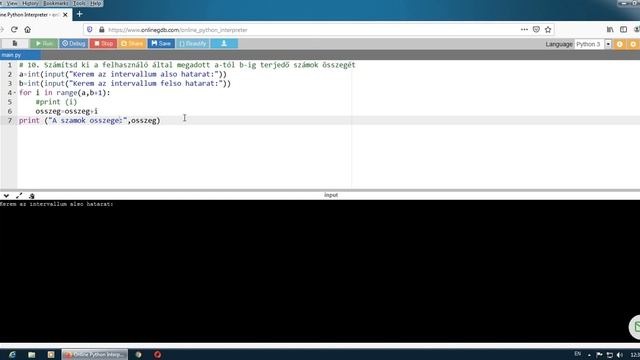The image size is (640, 360).
Task: Run the Python program
Action: (44, 44)
